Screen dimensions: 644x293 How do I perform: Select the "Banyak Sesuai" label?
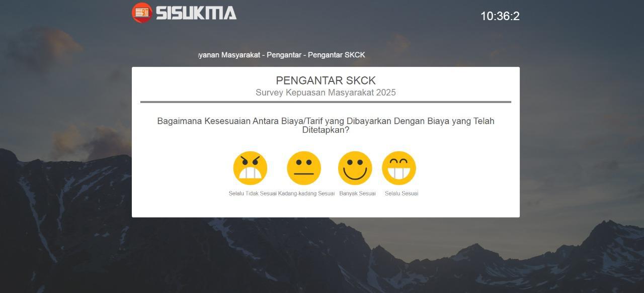[x=358, y=193]
